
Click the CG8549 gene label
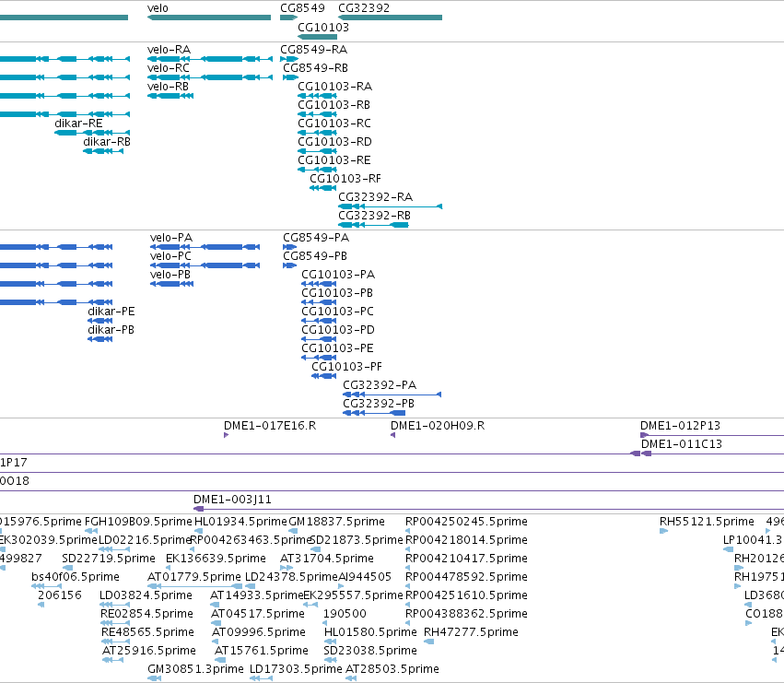point(302,8)
